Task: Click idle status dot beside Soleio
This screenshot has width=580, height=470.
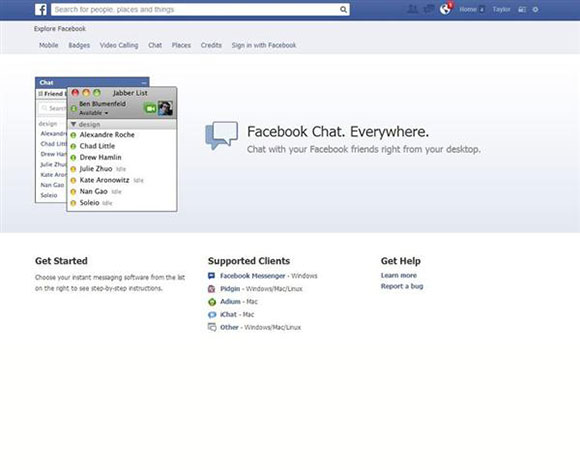Action: click(x=73, y=203)
